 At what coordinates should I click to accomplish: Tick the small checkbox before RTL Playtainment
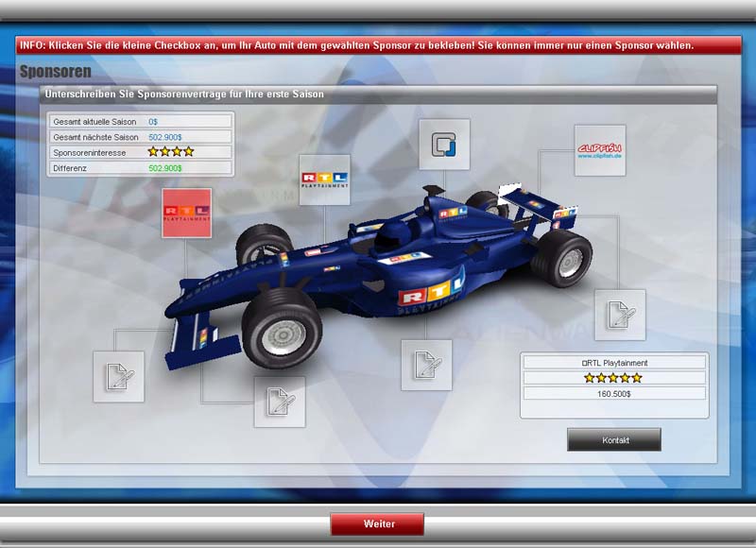tap(586, 363)
